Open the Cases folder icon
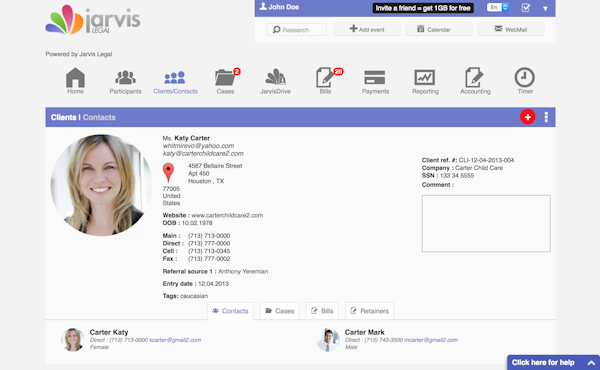The image size is (600, 370). pyautogui.click(x=225, y=78)
